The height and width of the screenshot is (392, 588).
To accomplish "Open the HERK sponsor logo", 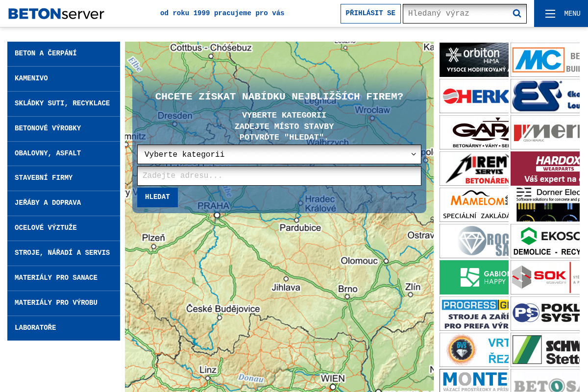I will point(474,96).
